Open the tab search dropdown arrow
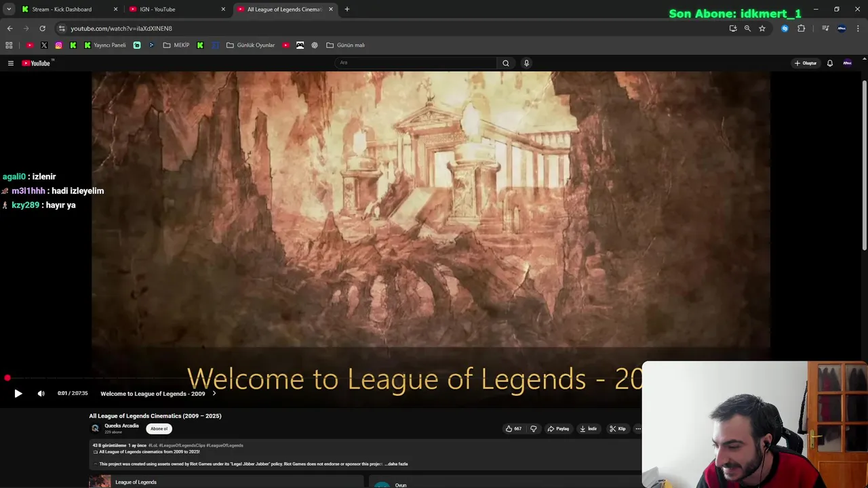Screen dimensions: 868x488 coord(9,9)
